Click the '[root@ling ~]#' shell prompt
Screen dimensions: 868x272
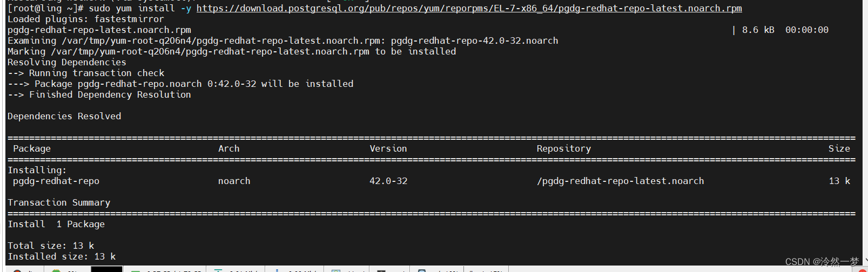coord(45,8)
